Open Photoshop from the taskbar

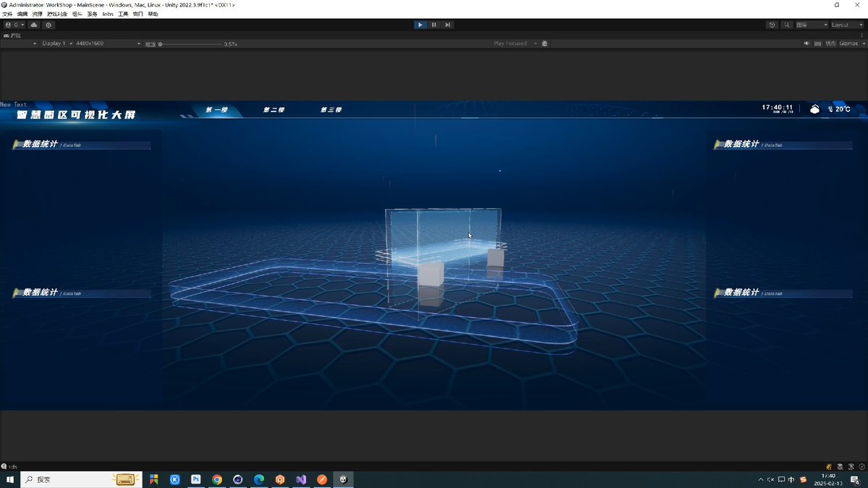click(195, 479)
